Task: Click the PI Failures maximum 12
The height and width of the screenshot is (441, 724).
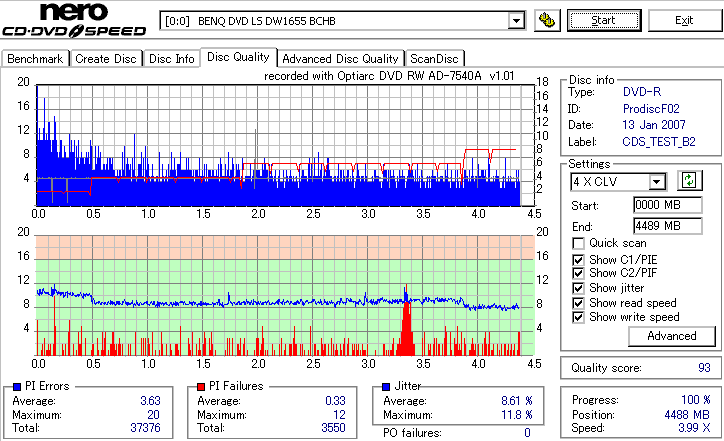Action: pyautogui.click(x=339, y=415)
